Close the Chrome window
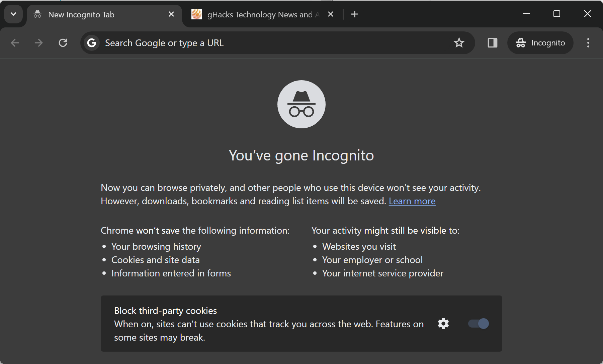603x364 pixels. (587, 14)
